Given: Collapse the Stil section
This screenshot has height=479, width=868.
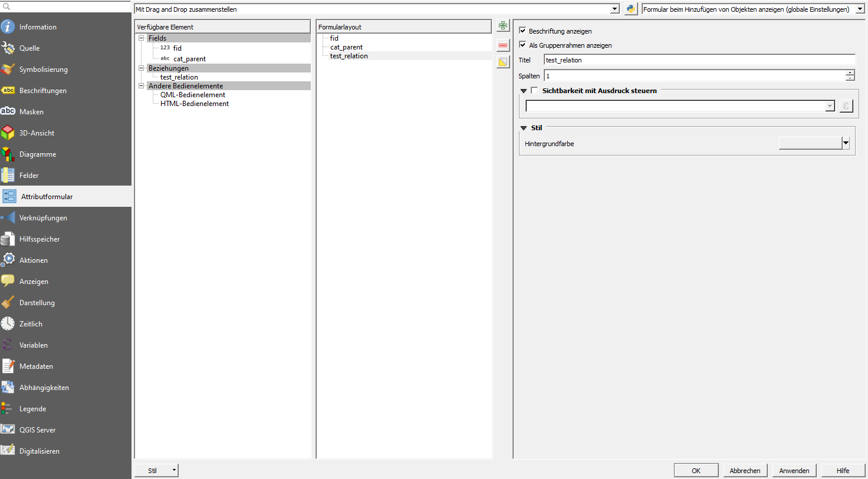Looking at the screenshot, I should [523, 127].
